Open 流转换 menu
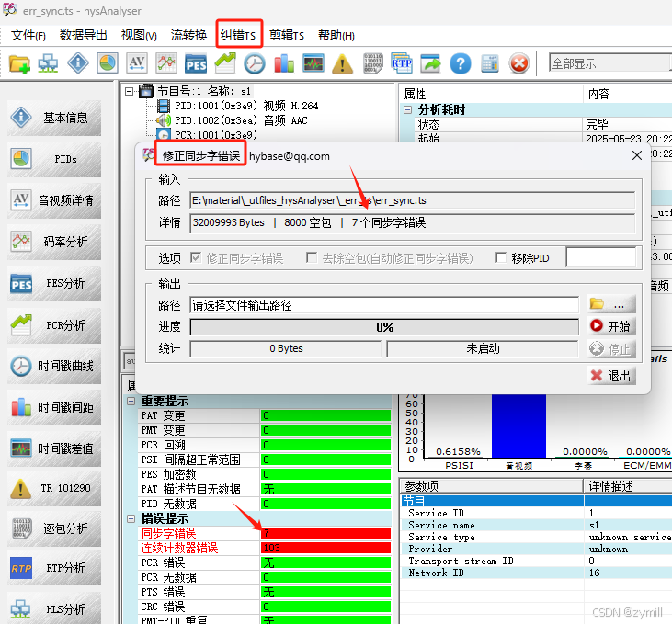Image resolution: width=672 pixels, height=624 pixels. pos(188,35)
